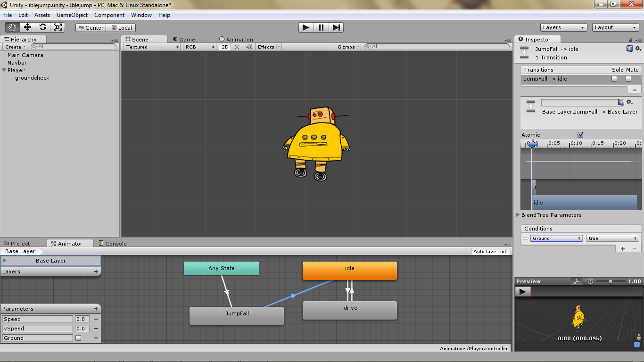The image size is (644, 362).
Task: Select the Scale tool
Action: click(58, 27)
